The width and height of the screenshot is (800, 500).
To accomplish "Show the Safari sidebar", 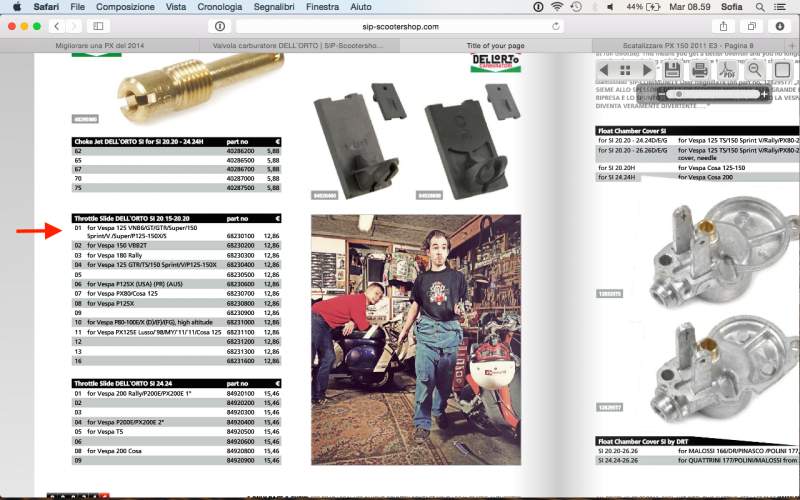I will coord(98,26).
